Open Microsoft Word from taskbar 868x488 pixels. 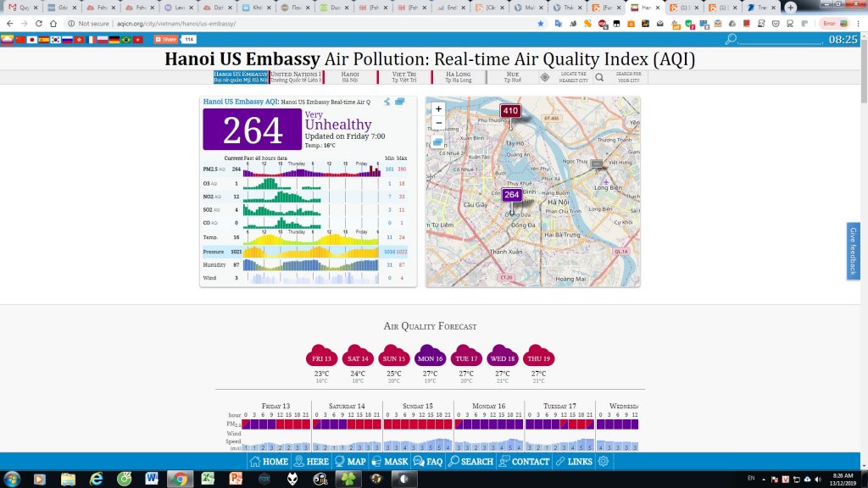152,479
